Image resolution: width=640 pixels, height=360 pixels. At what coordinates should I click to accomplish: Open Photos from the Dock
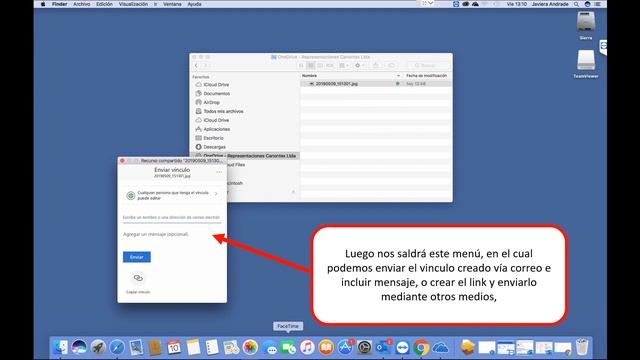[x=250, y=347]
